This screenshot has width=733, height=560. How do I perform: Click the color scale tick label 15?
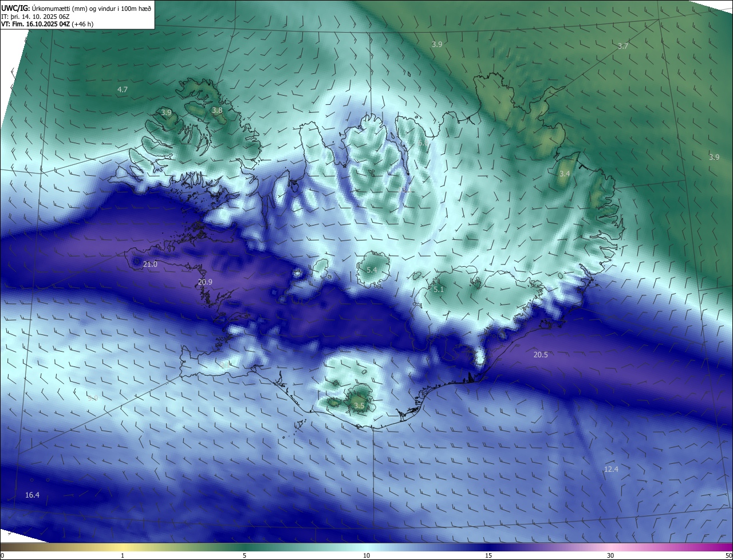(x=488, y=555)
